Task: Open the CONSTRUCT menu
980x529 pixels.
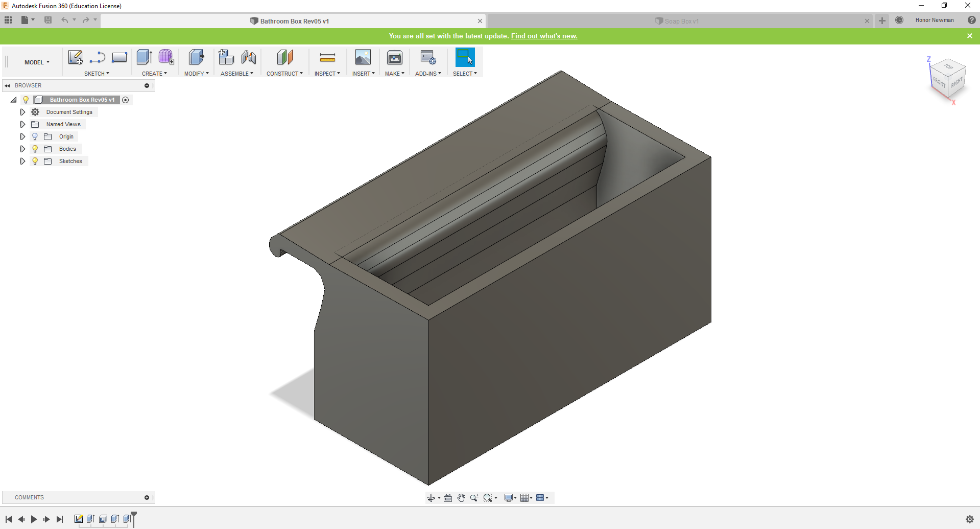Action: point(284,74)
